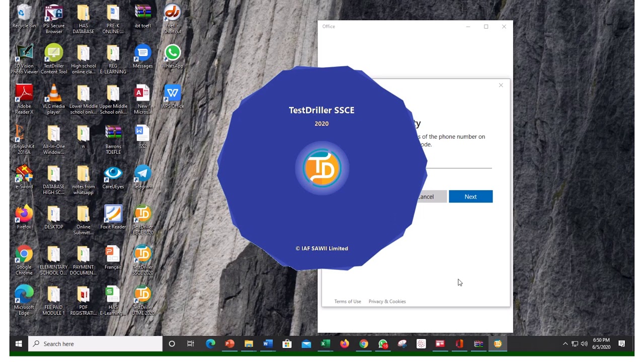Click the Next button in the Office dialog
644x362 pixels.
click(470, 197)
